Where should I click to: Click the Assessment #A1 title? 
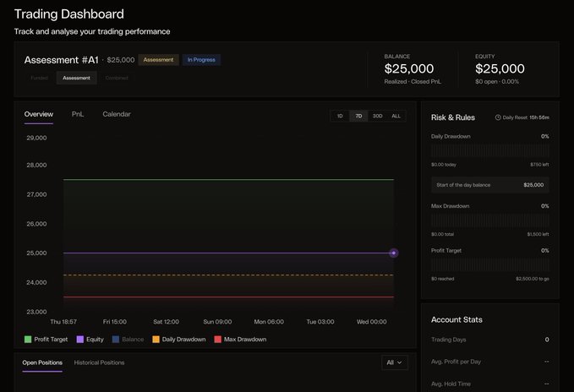pyautogui.click(x=61, y=60)
